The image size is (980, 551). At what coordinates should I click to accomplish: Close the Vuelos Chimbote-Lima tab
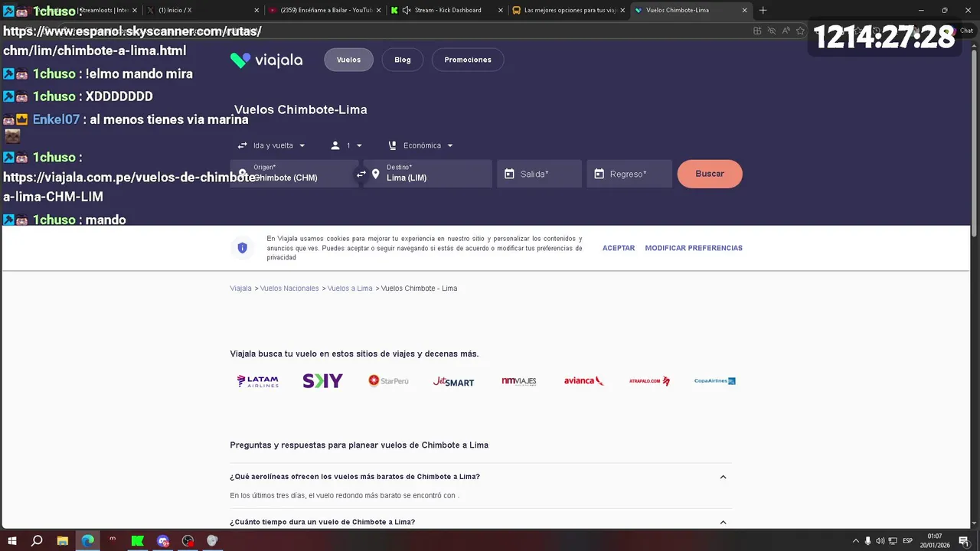[x=744, y=10]
